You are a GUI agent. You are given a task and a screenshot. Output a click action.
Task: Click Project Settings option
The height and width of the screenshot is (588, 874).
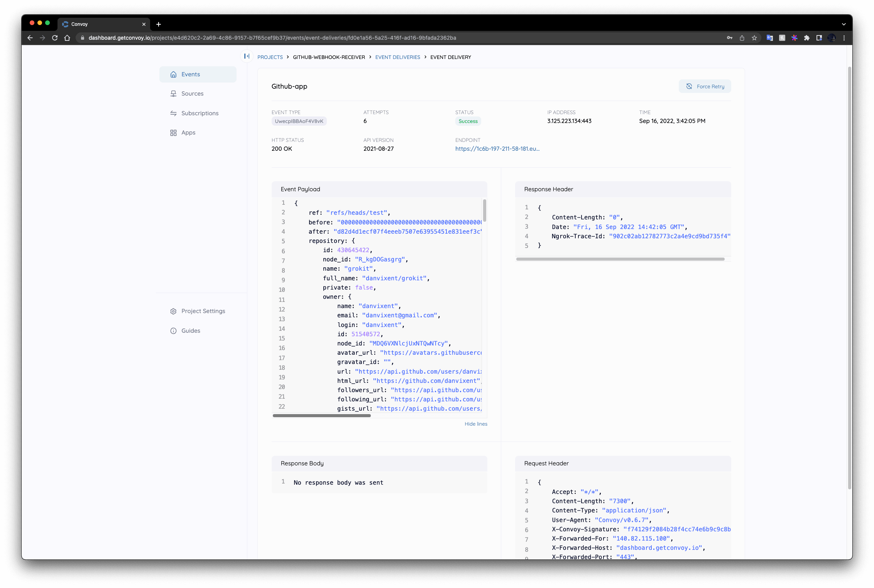point(204,310)
